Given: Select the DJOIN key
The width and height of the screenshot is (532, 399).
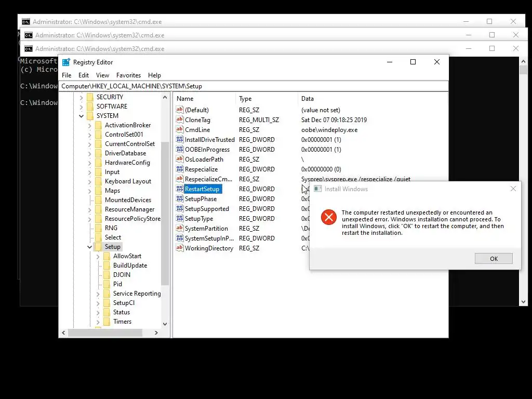Looking at the screenshot, I should tap(122, 274).
